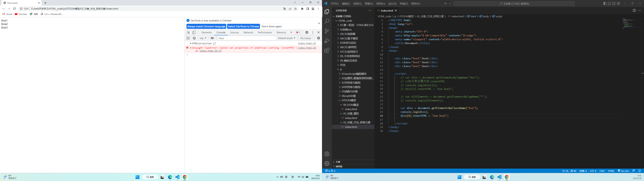Open the Chrome side panel icon
This screenshot has height=181, width=644.
pyautogui.click(x=308, y=9)
